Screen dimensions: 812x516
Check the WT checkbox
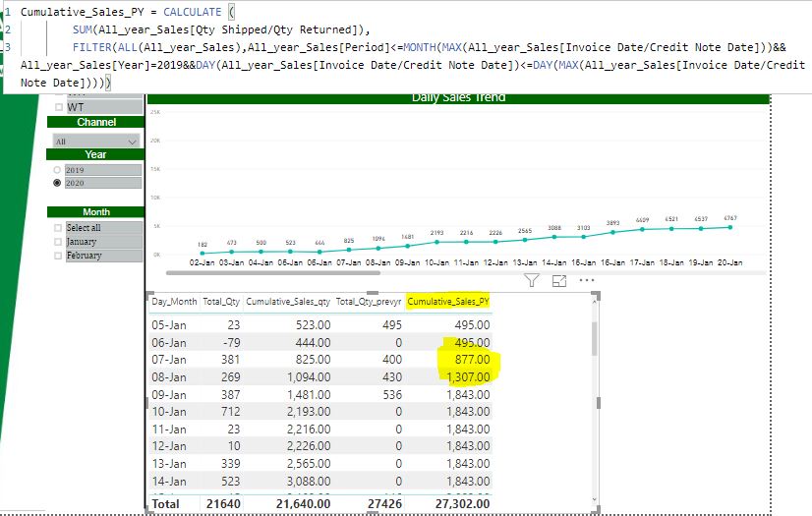[x=59, y=107]
